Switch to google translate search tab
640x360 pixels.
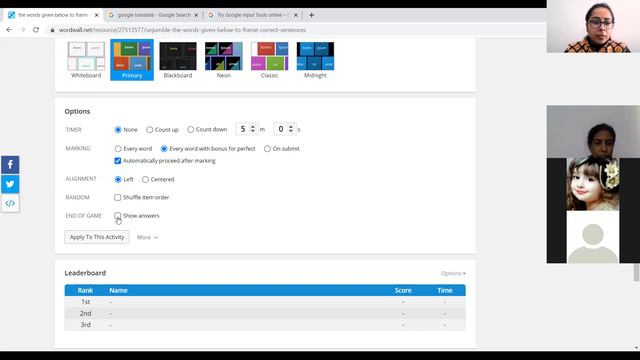point(153,15)
